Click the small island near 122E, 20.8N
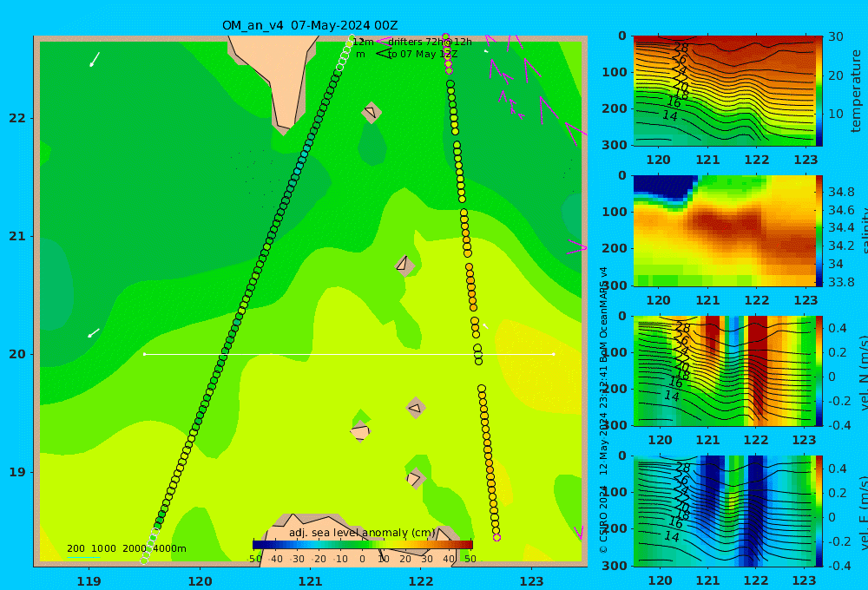868x590 pixels. (x=404, y=265)
